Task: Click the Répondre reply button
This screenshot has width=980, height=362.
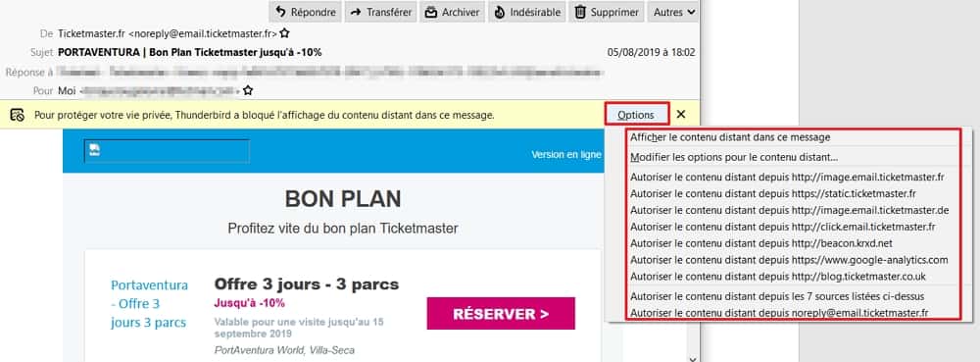Action: click(306, 12)
